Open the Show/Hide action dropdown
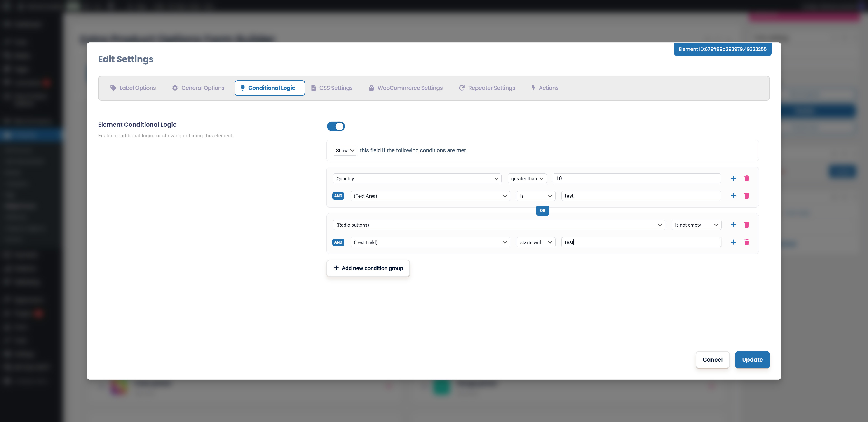 pos(344,150)
